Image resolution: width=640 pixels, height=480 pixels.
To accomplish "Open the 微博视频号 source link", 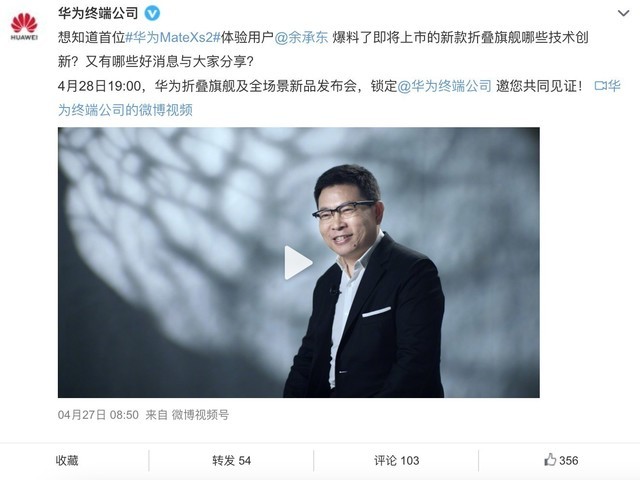I will (x=200, y=415).
